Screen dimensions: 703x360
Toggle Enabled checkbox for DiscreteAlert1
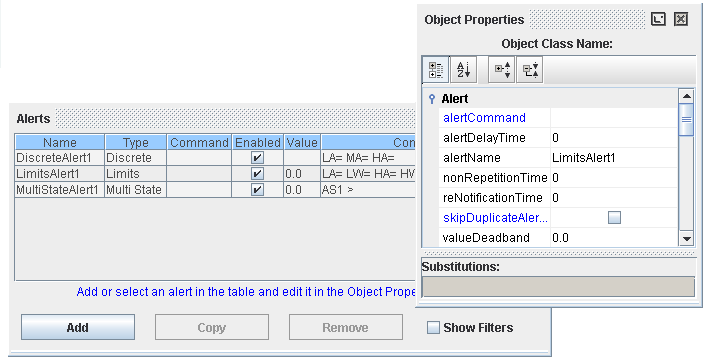[x=257, y=158]
